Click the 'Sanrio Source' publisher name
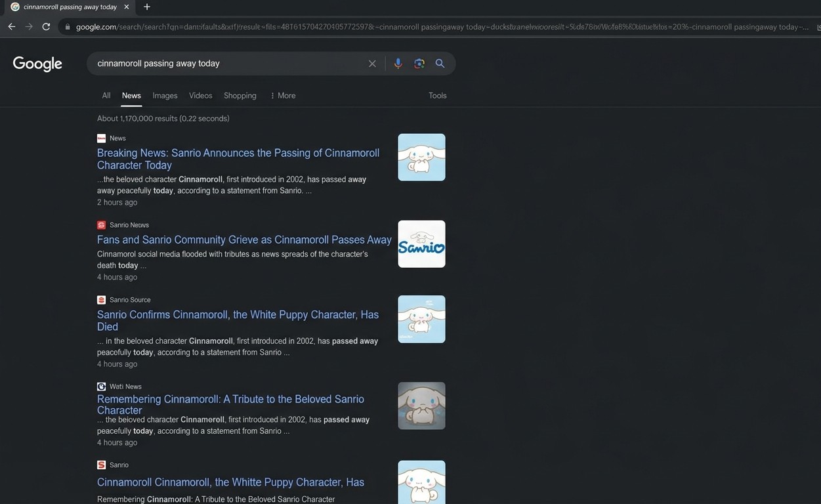The width and height of the screenshot is (821, 504). [130, 300]
